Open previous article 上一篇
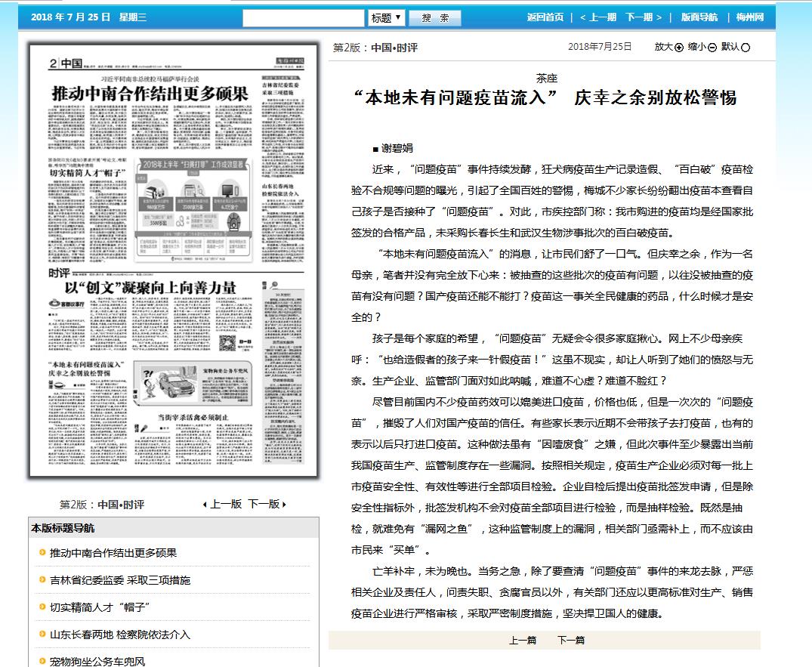 [x=523, y=641]
